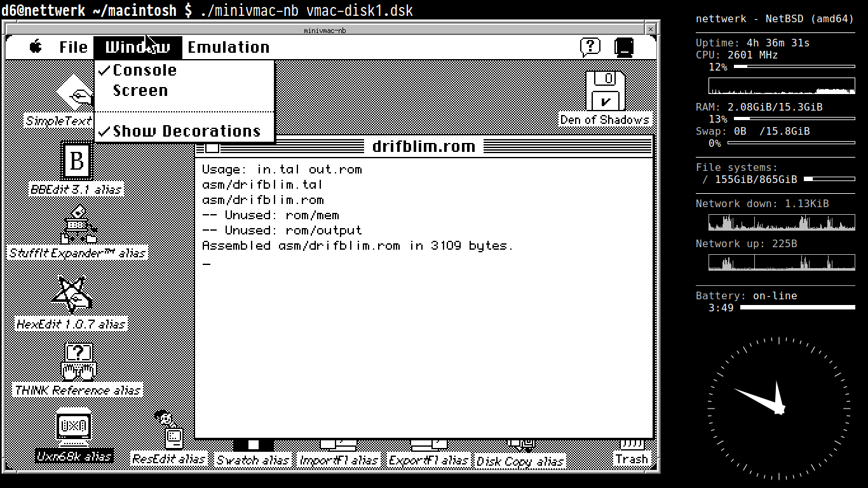
Task: Open the Emulation menu
Action: click(x=229, y=48)
